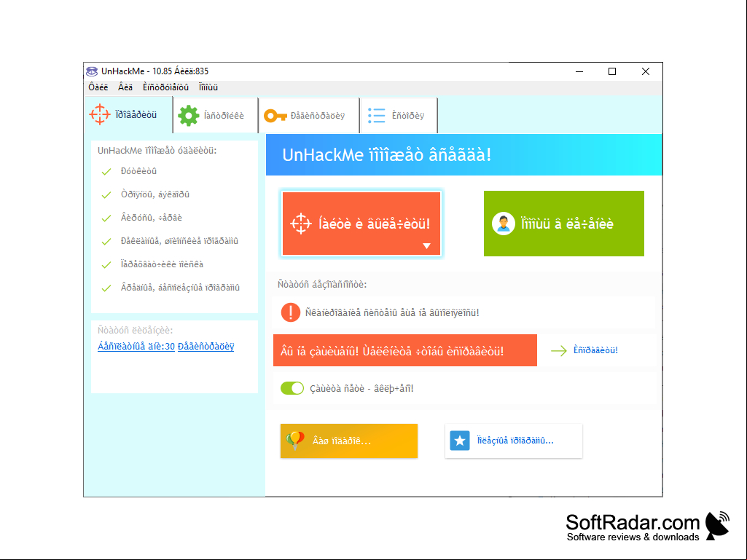Click the balloons icon on the yellow gift button
747x560 pixels.
295,441
